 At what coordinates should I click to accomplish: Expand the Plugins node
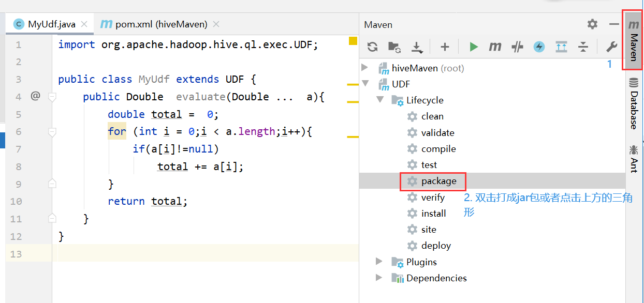pos(380,262)
